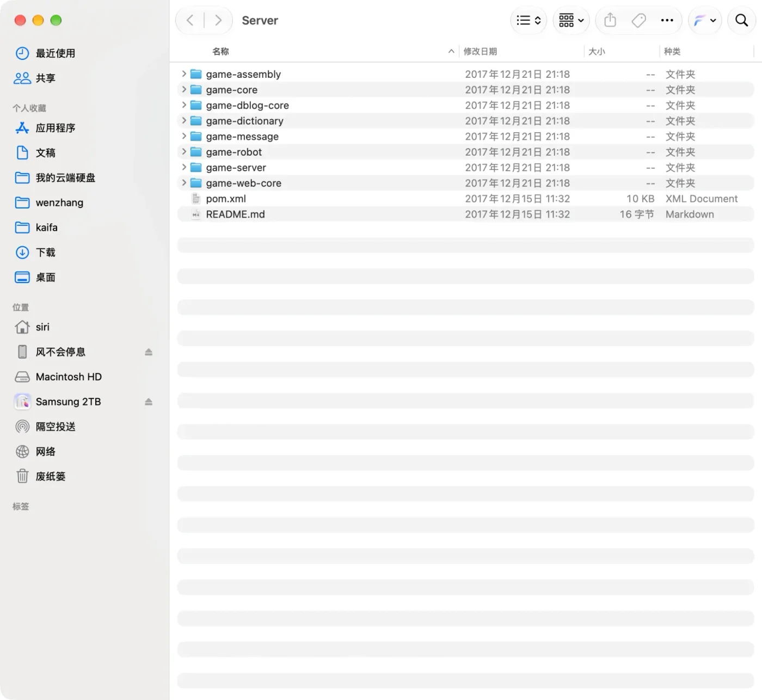762x700 pixels.
Task: Expand the game-core folder
Action: click(184, 89)
